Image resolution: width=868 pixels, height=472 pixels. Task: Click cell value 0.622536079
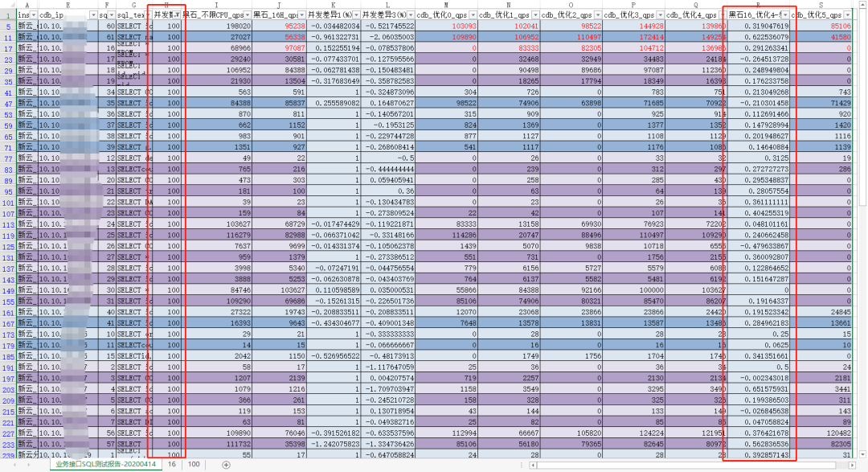click(x=759, y=37)
